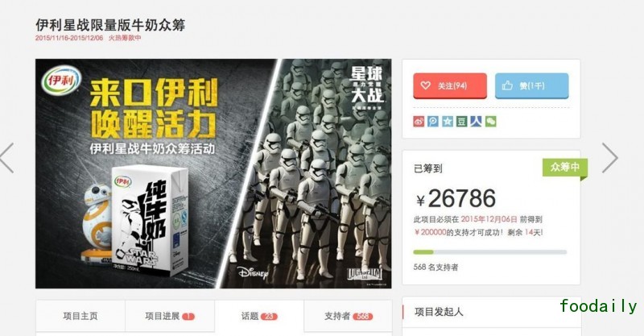Share via Tencent Weibo icon
This screenshot has width=644, height=336.
click(433, 122)
